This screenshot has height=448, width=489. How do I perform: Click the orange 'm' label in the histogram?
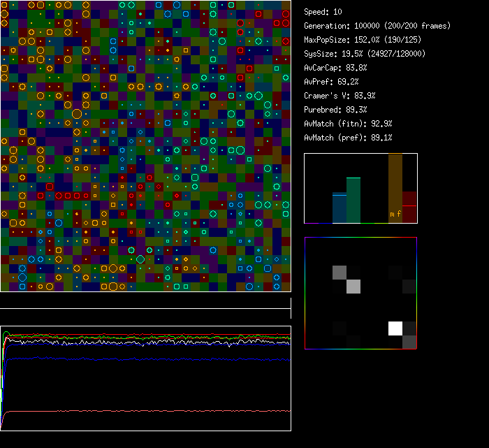click(392, 215)
